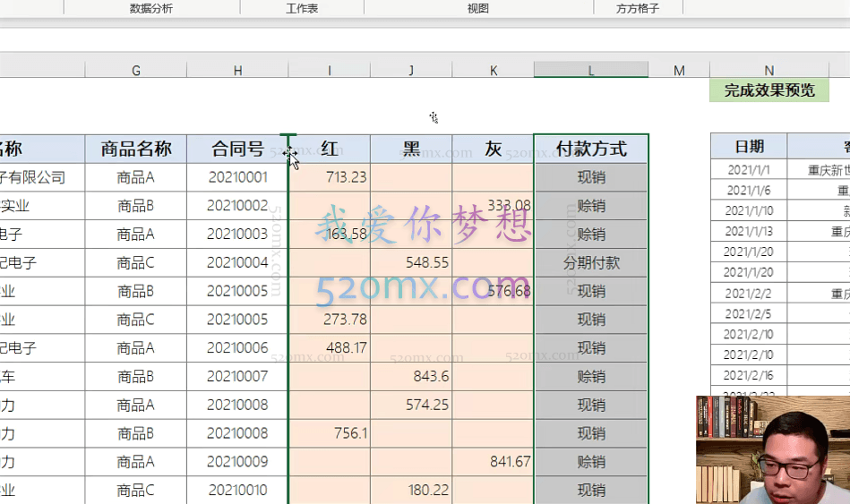Select column I header
Viewport: 850px width, 504px height.
coord(329,71)
